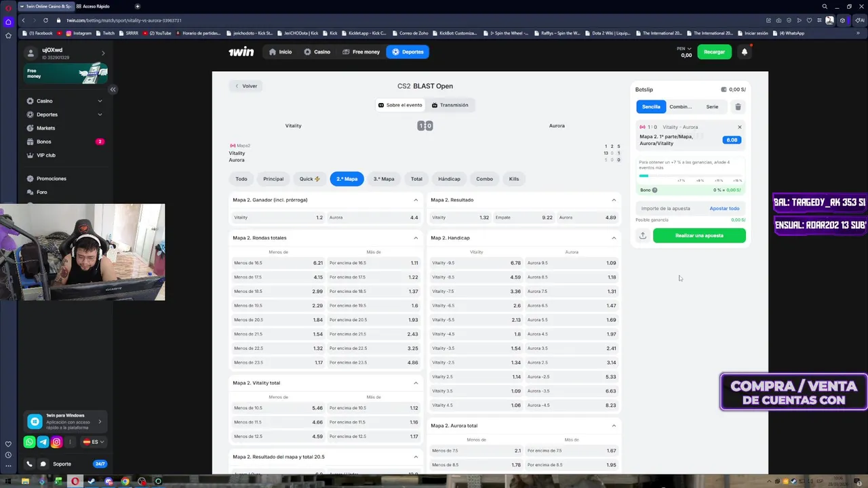Select the Principal market tab
The width and height of the screenshot is (868, 488).
pyautogui.click(x=273, y=179)
